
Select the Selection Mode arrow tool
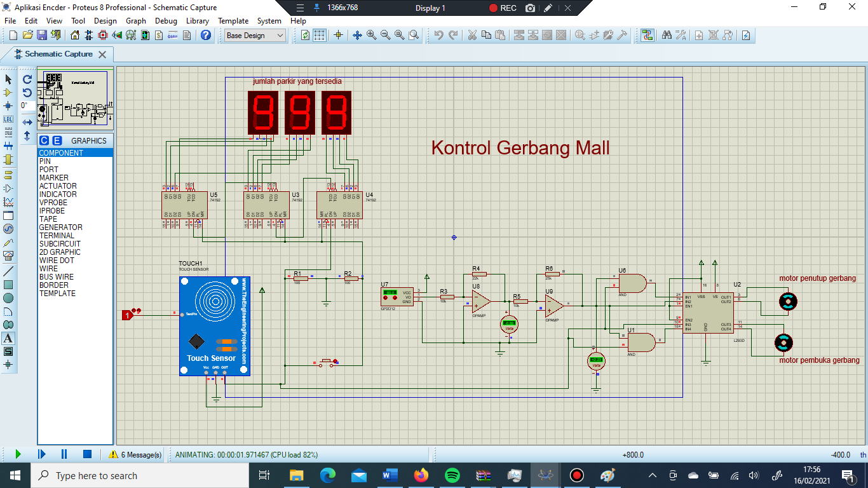[x=8, y=79]
